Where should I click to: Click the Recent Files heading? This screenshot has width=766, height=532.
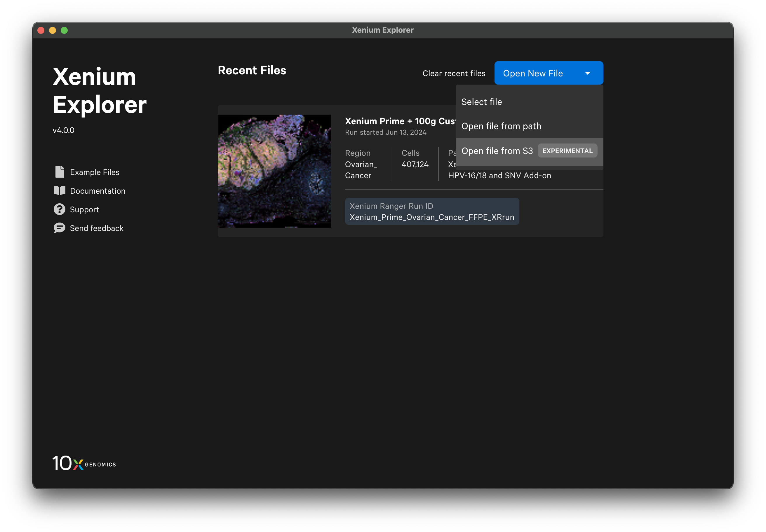click(x=252, y=70)
